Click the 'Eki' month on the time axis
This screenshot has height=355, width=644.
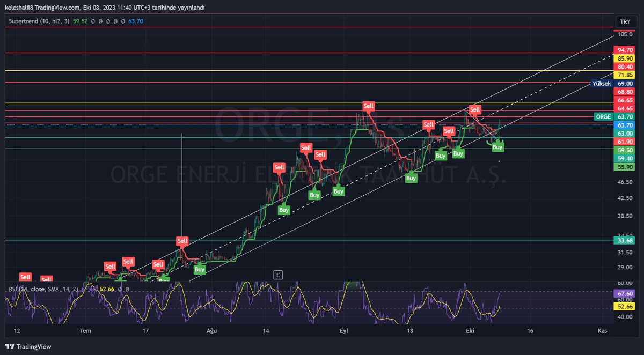(x=471, y=331)
